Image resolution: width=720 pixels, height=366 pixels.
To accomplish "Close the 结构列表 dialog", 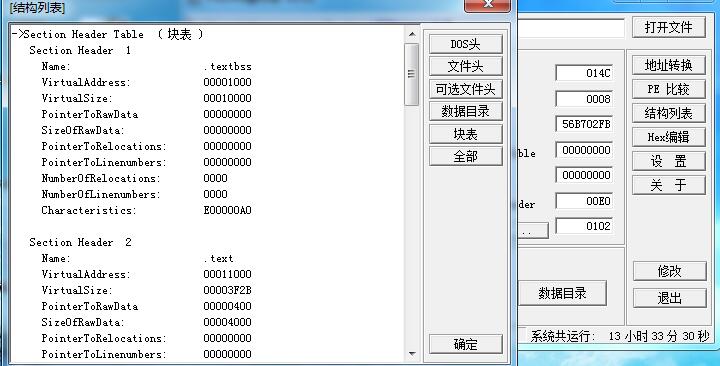I will [487, 5].
